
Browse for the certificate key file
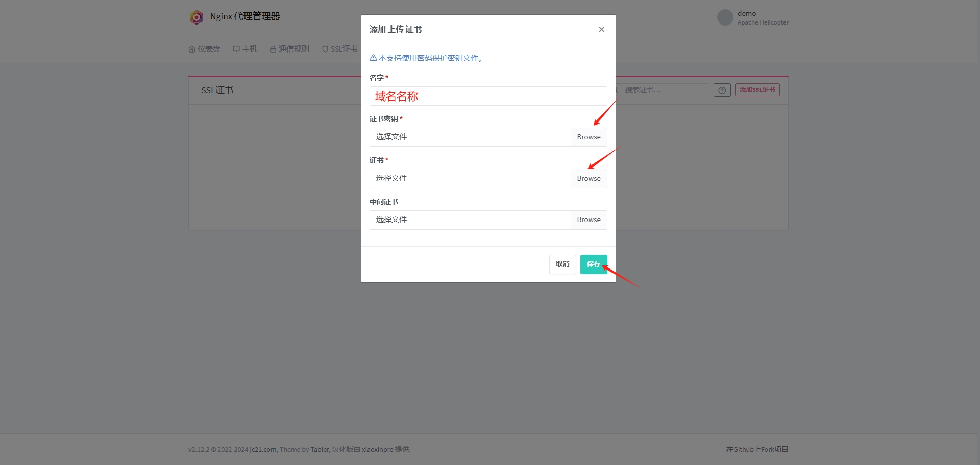tap(589, 137)
